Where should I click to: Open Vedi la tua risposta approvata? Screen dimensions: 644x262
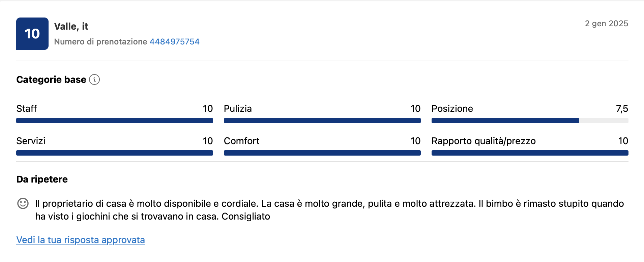tap(80, 240)
